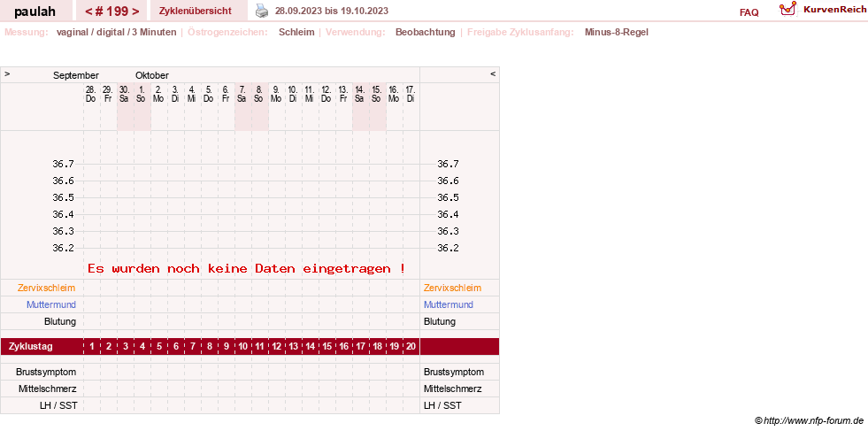The width and height of the screenshot is (868, 431).
Task: Click the right 'LH / SST' label
Action: (442, 405)
